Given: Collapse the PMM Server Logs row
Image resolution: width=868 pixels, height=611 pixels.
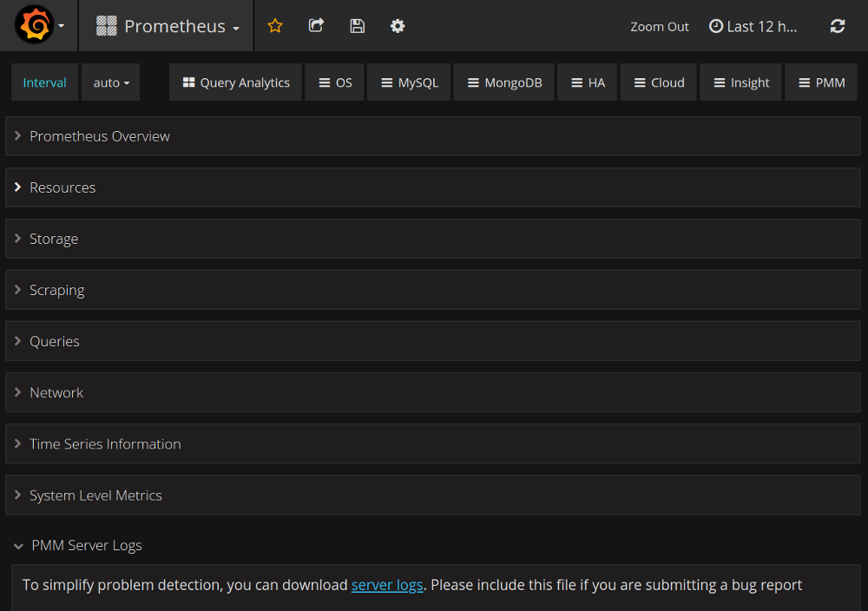Looking at the screenshot, I should 86,545.
